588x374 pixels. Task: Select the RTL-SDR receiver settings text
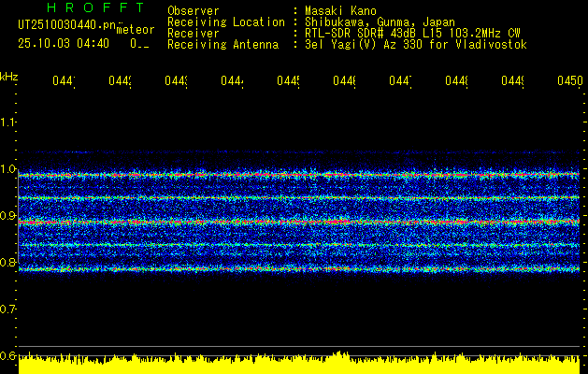[x=412, y=33]
